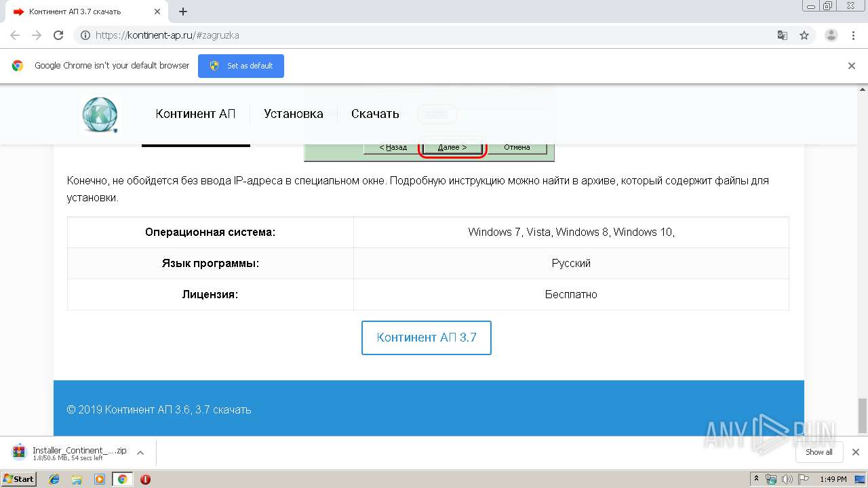Switch to Chrome taskbar button

point(122,479)
